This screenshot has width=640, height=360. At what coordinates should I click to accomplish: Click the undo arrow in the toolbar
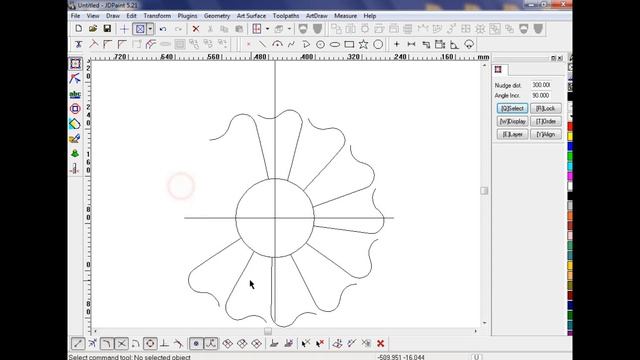pos(163,29)
